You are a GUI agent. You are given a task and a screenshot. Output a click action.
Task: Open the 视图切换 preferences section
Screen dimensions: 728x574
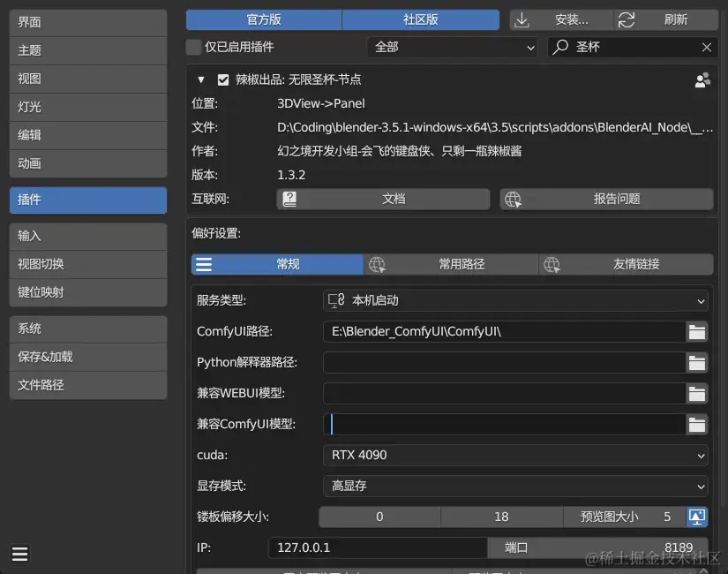(x=88, y=264)
